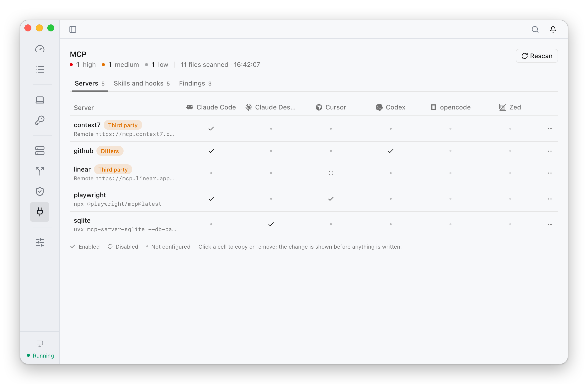Image resolution: width=588 pixels, height=384 pixels.
Task: Toggle github enabled check under Claude Code
Action: 211,151
